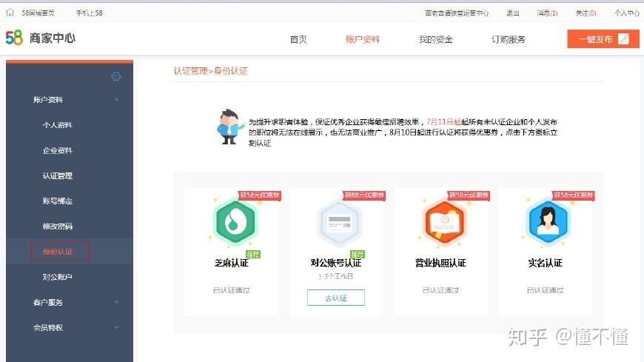Open 对公账户 in the sidebar
The height and width of the screenshot is (362, 644).
(58, 277)
